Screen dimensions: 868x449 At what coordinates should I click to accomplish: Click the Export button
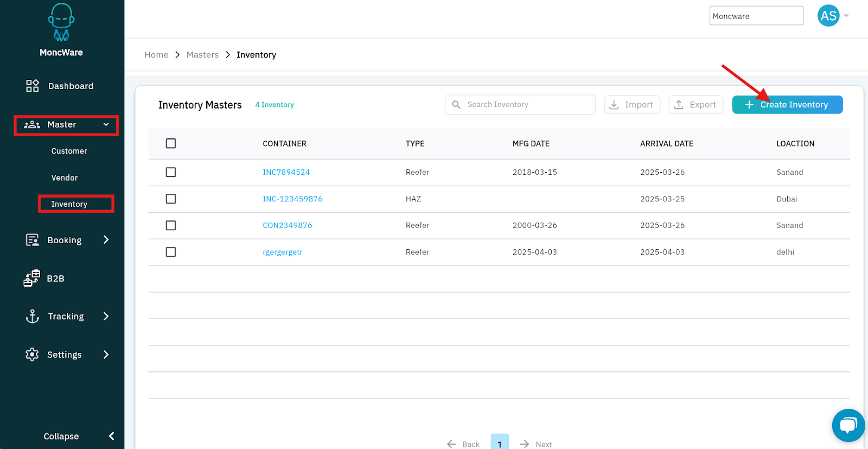[696, 105]
